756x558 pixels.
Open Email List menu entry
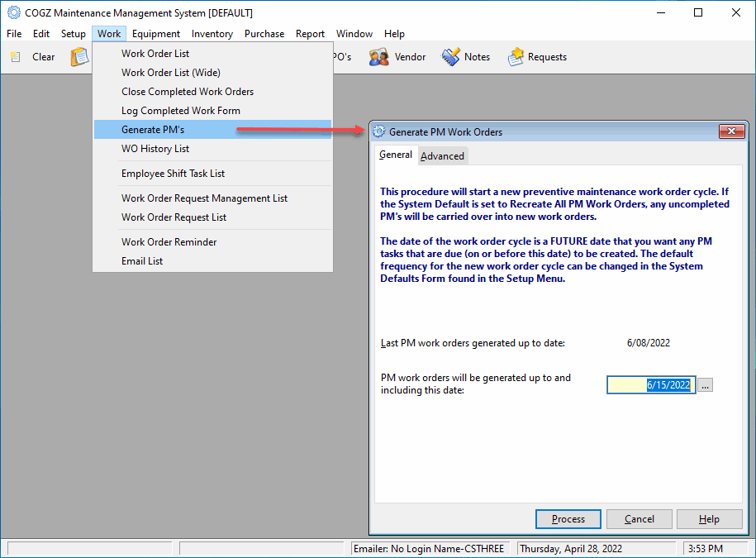pos(212,261)
